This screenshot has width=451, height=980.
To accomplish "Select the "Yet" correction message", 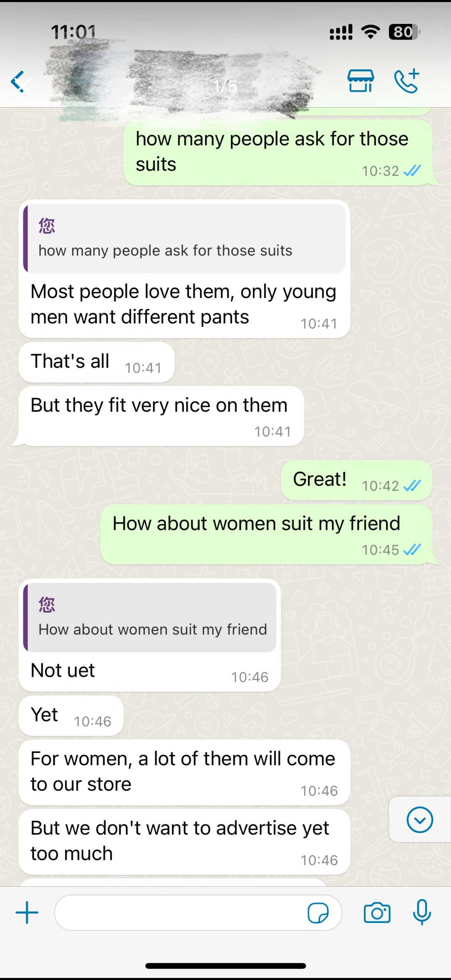I will [71, 715].
